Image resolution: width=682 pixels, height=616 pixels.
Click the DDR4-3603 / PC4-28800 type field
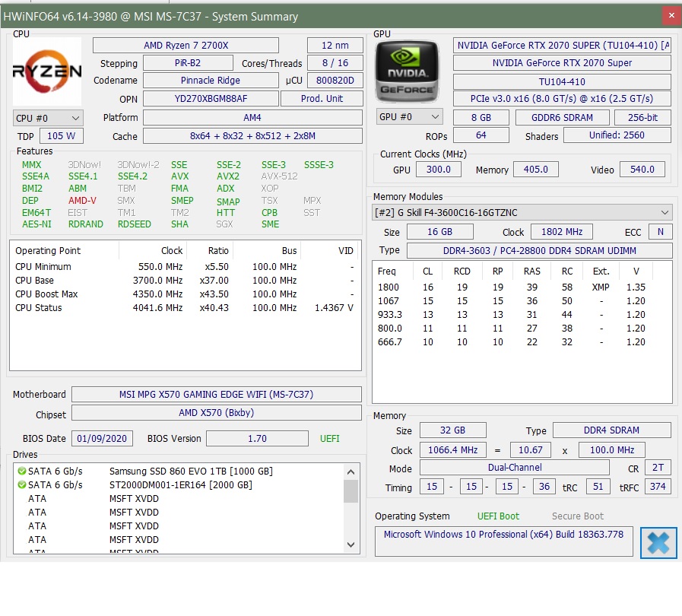[x=540, y=250]
